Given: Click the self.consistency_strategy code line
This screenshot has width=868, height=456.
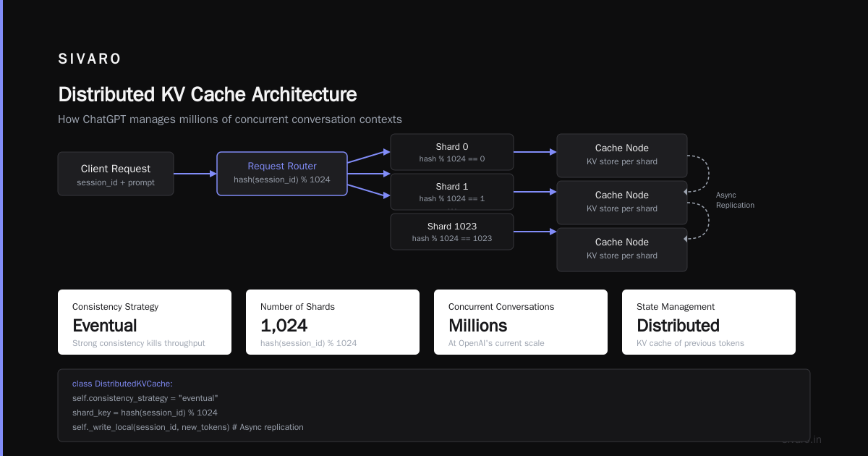Looking at the screenshot, I should tap(145, 398).
